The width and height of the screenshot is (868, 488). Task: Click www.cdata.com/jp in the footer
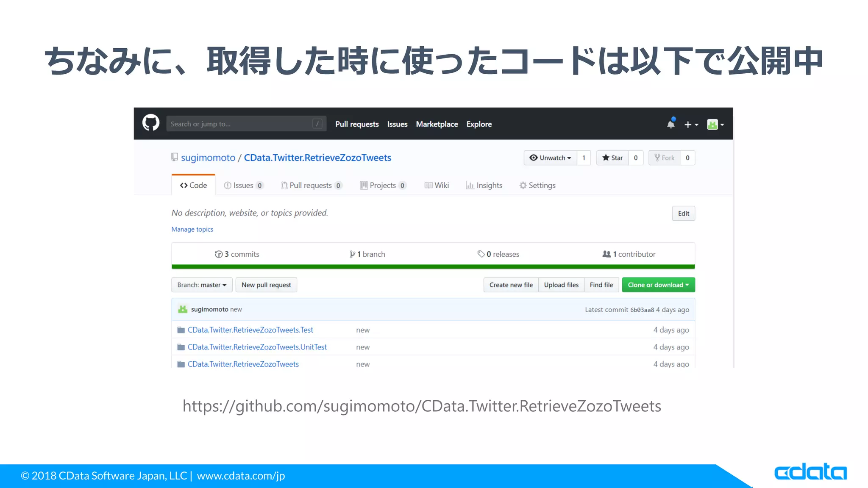pyautogui.click(x=241, y=476)
